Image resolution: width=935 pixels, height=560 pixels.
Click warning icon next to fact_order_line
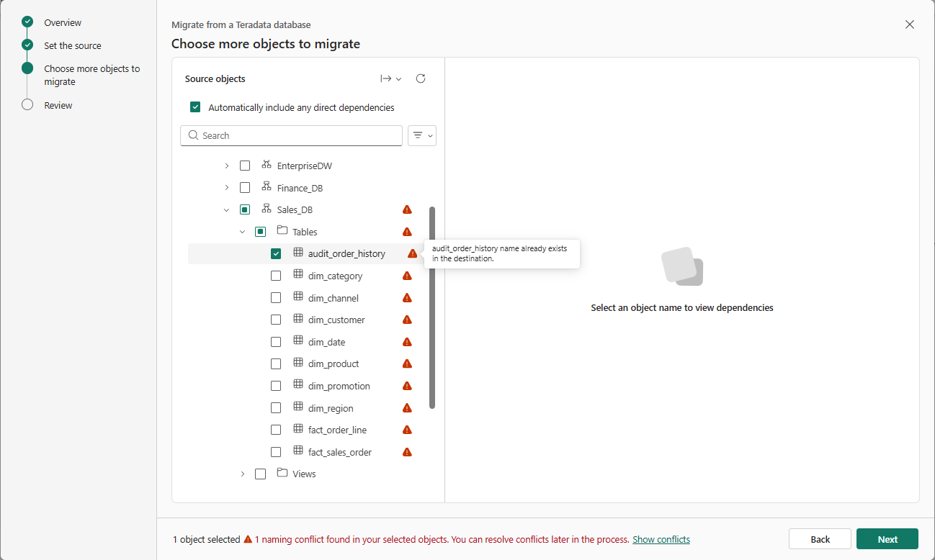pos(407,430)
